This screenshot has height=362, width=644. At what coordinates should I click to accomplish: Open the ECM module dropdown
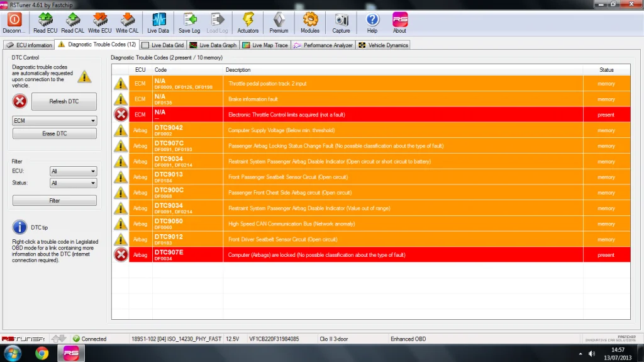click(55, 120)
